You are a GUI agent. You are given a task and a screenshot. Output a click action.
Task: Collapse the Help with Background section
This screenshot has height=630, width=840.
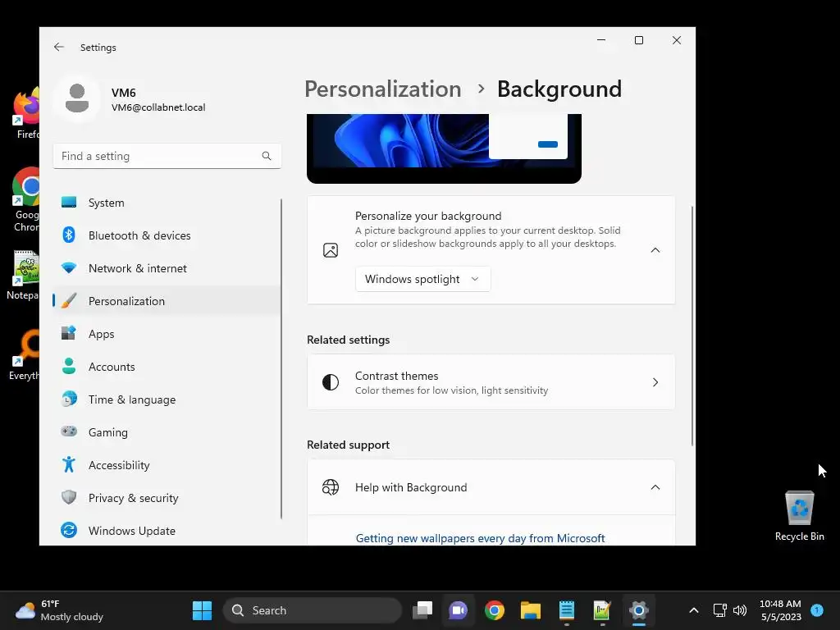click(x=655, y=487)
